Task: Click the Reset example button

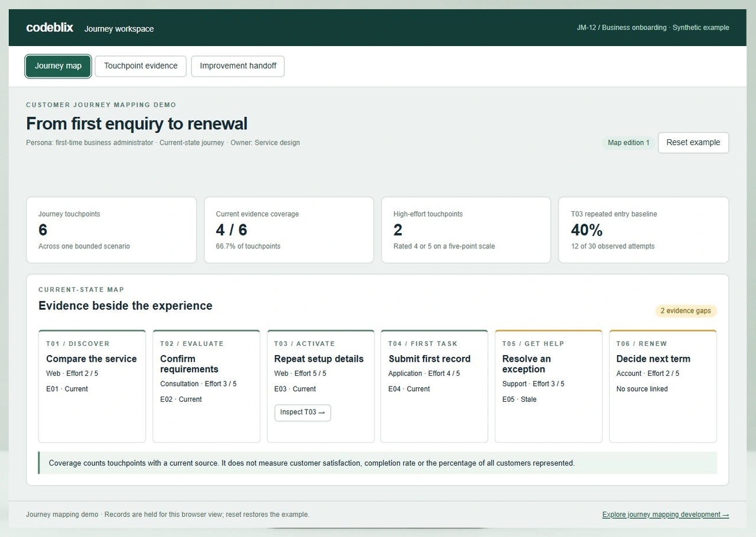Action: tap(693, 143)
